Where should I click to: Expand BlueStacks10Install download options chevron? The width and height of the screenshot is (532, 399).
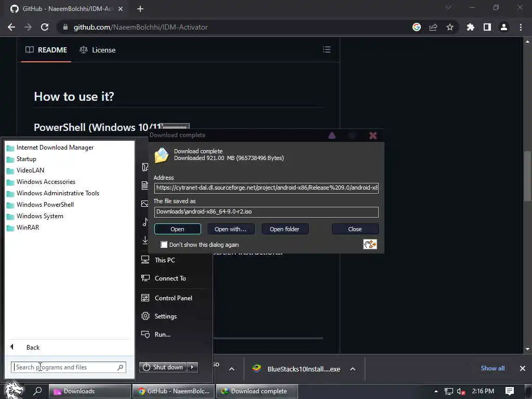coord(353,369)
